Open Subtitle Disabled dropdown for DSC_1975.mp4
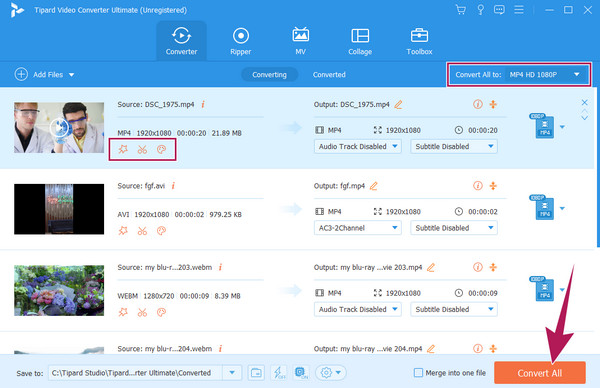600x388 pixels. click(x=454, y=146)
